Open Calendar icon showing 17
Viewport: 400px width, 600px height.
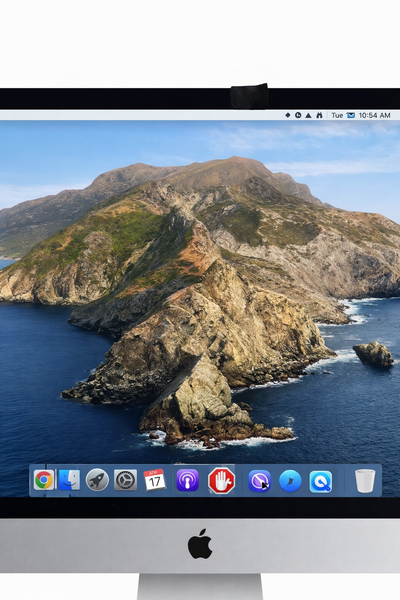pos(155,480)
